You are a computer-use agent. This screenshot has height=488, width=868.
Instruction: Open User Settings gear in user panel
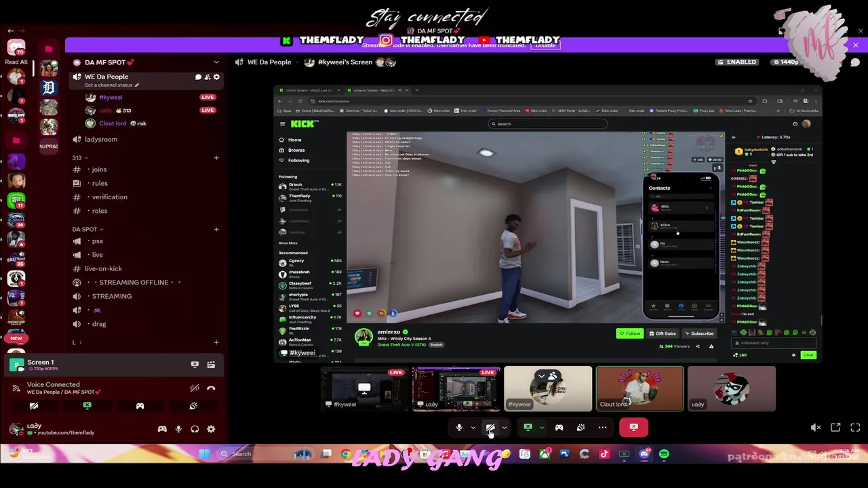(211, 429)
